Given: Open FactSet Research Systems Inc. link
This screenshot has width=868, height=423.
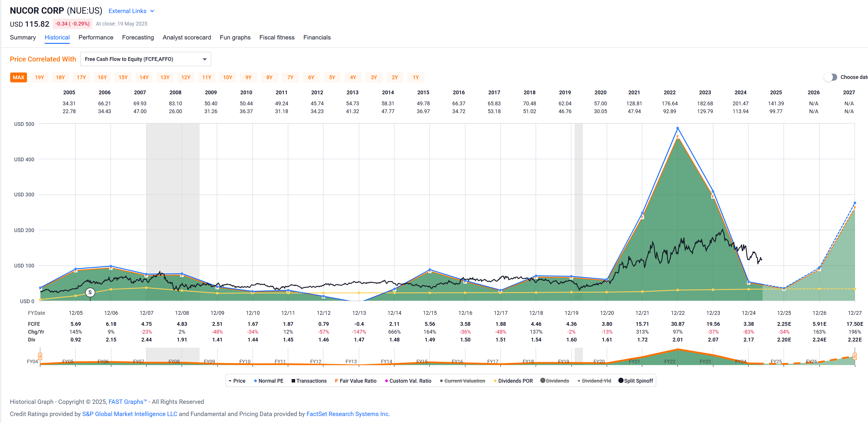Looking at the screenshot, I should coord(348,414).
